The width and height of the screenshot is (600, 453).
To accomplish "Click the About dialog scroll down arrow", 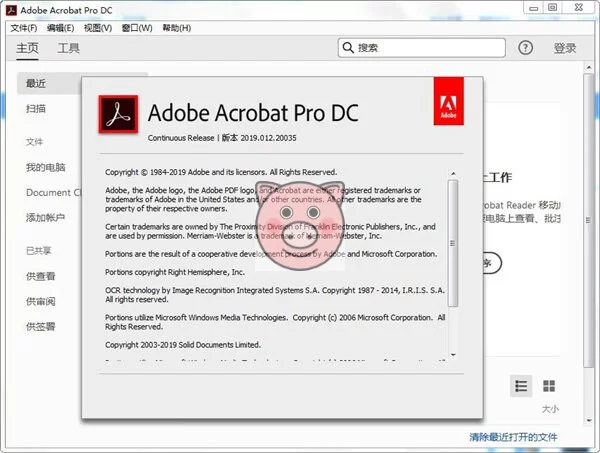I will [453, 355].
